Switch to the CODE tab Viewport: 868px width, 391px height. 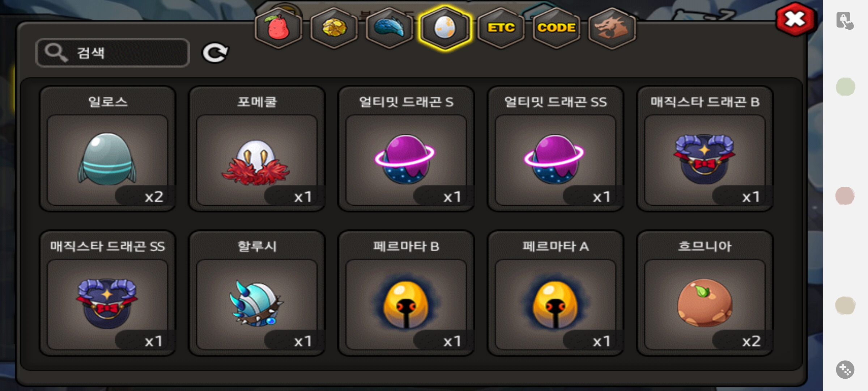556,28
